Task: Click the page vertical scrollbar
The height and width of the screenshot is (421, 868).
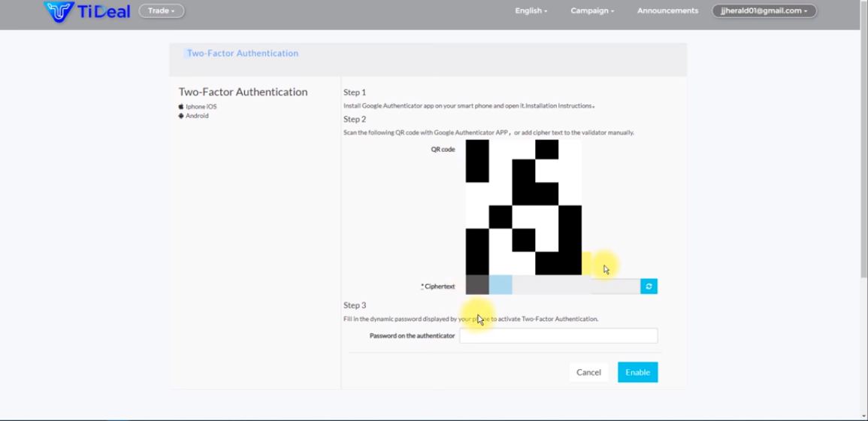Action: tap(863, 138)
